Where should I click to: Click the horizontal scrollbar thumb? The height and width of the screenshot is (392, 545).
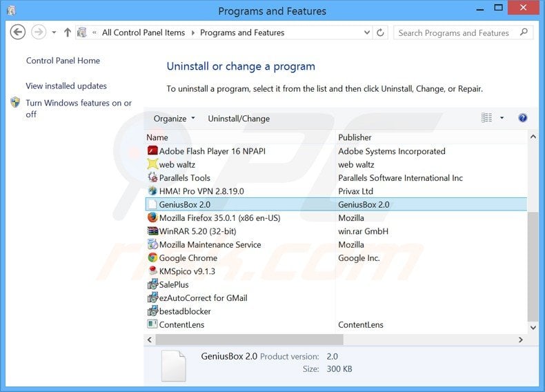point(249,340)
